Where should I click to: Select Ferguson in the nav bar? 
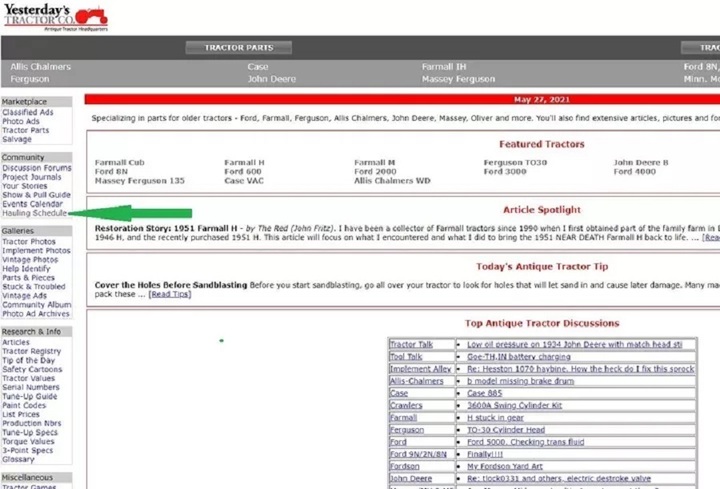coord(30,79)
